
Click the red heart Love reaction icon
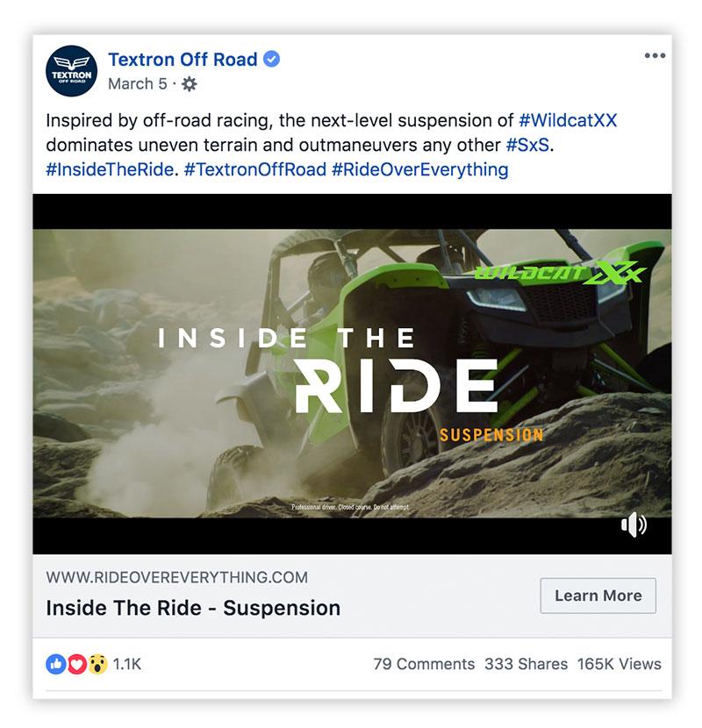click(x=76, y=664)
